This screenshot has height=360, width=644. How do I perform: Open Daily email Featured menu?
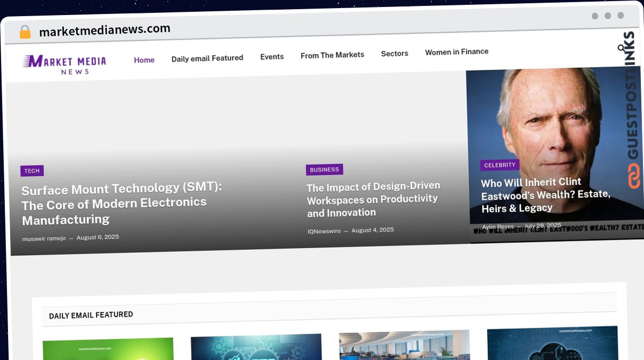tap(207, 58)
